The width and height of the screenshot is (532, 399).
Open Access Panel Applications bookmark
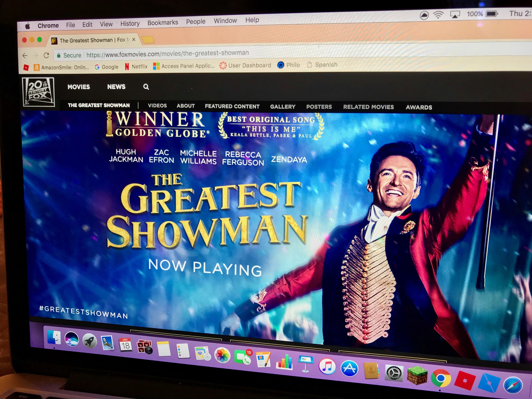click(184, 66)
